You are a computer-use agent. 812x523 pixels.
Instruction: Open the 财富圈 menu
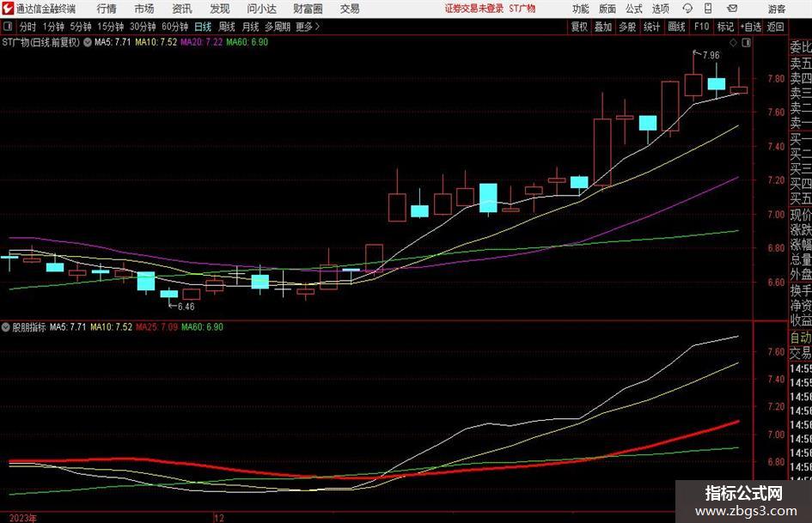tap(308, 9)
